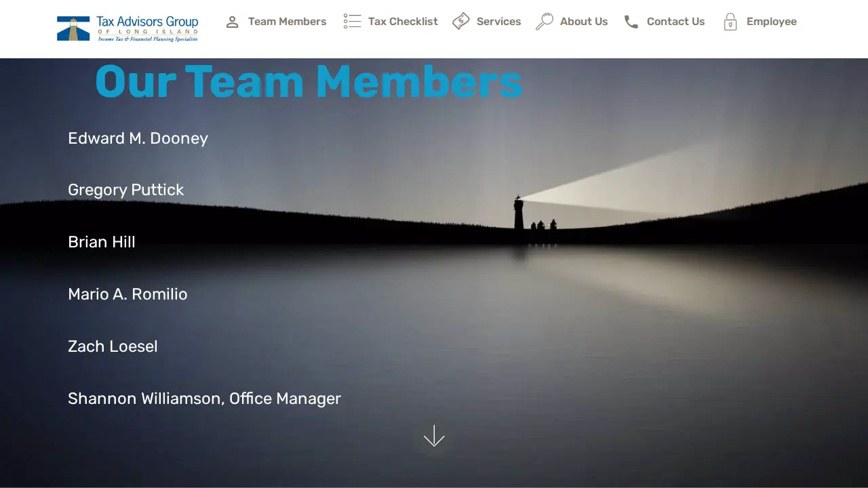Select team member Gregory Puttick

[x=125, y=190]
